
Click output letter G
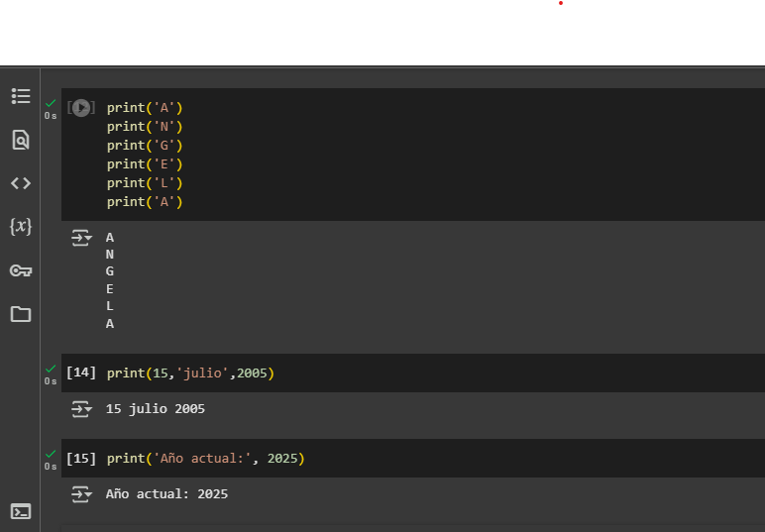(110, 271)
